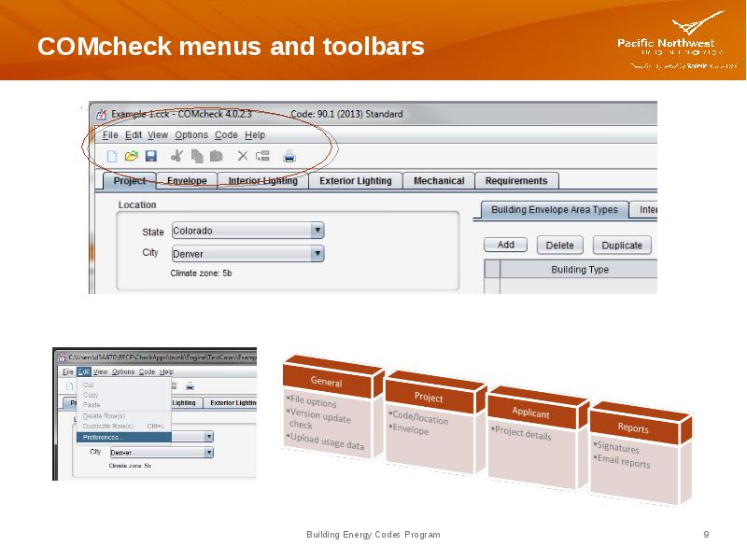
Task: Choose Copy from the open Edit menu
Action: pyautogui.click(x=124, y=395)
